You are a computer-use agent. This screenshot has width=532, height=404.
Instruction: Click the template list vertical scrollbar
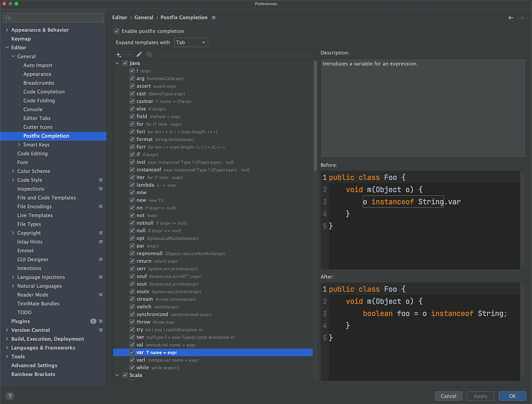coord(315,115)
